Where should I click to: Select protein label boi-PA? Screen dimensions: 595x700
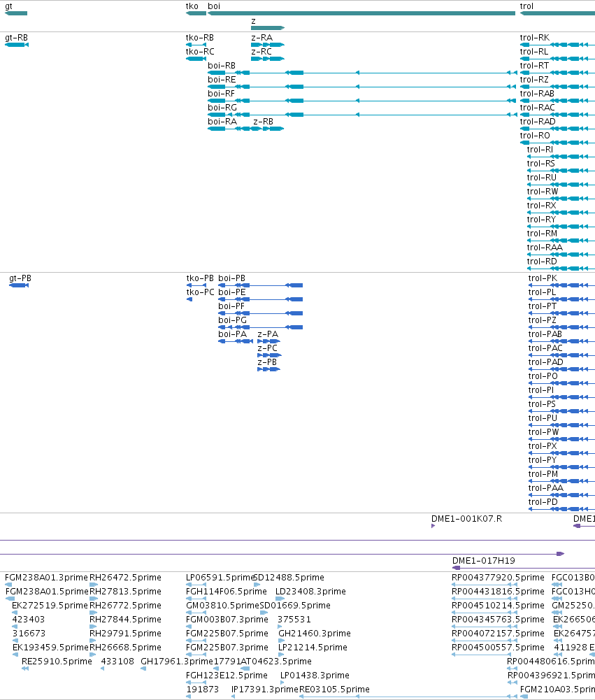coord(232,334)
